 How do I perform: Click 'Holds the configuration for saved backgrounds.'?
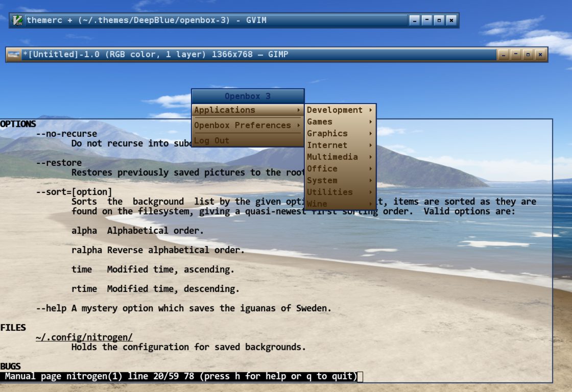coord(188,347)
